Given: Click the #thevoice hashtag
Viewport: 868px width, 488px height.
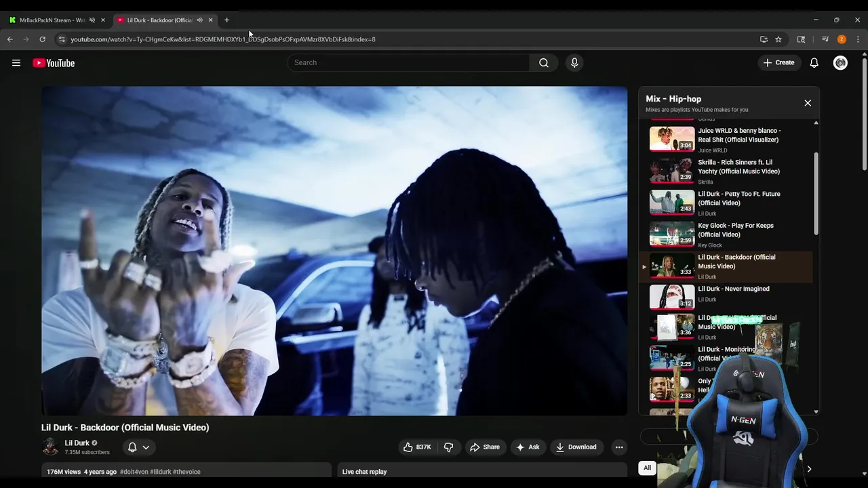Looking at the screenshot, I should [x=186, y=472].
